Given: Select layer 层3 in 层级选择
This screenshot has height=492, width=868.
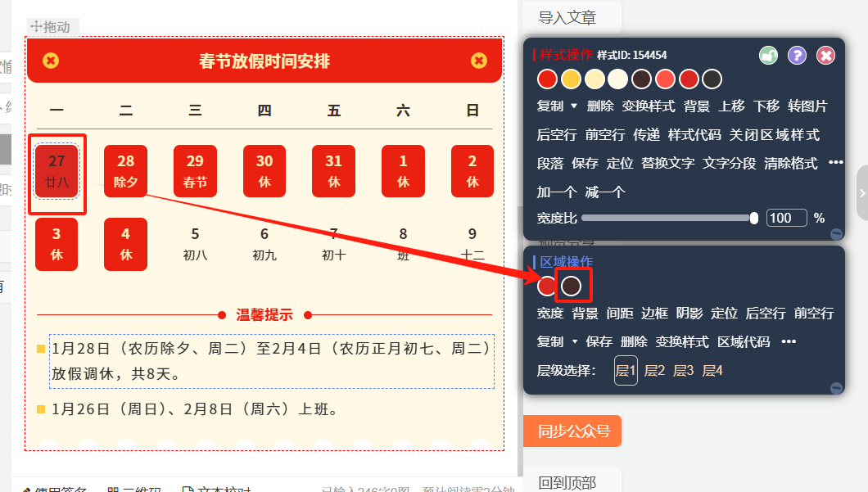Looking at the screenshot, I should (683, 371).
